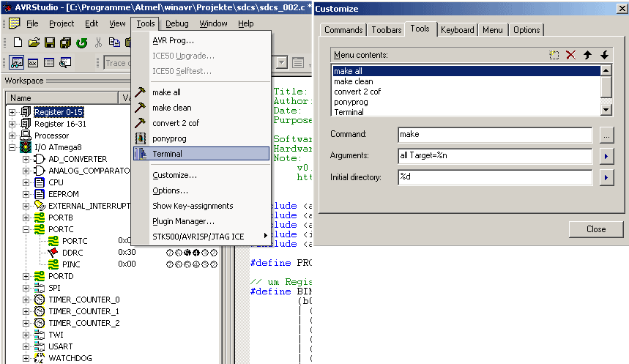This screenshot has width=629, height=364.
Task: Open the register view toolbar icon
Action: coord(33,62)
